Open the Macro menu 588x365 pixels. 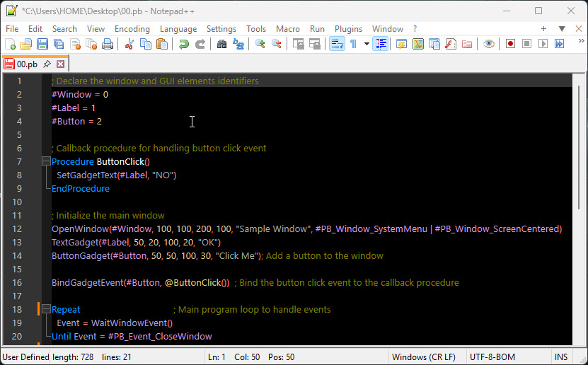pyautogui.click(x=287, y=29)
